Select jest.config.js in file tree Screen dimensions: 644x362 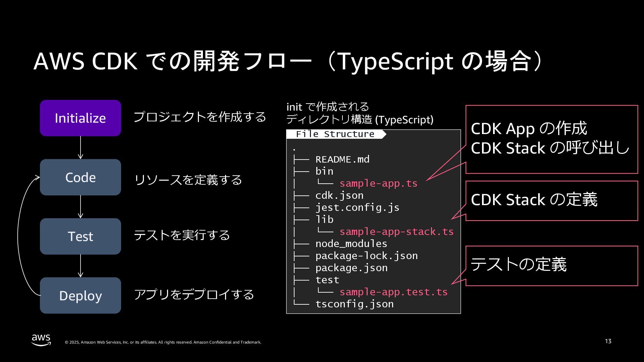click(358, 207)
